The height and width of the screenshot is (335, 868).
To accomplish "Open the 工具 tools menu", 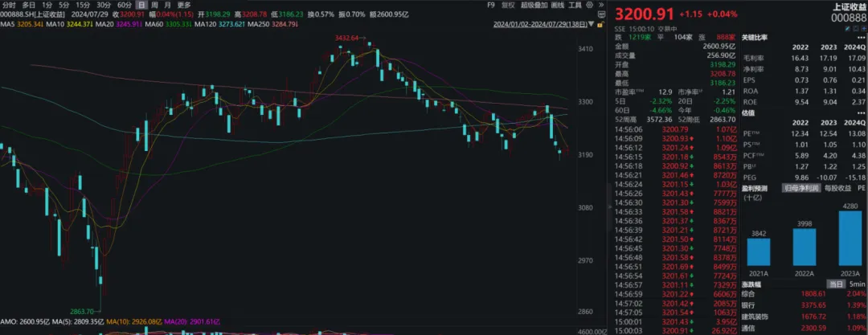I will (x=575, y=5).
